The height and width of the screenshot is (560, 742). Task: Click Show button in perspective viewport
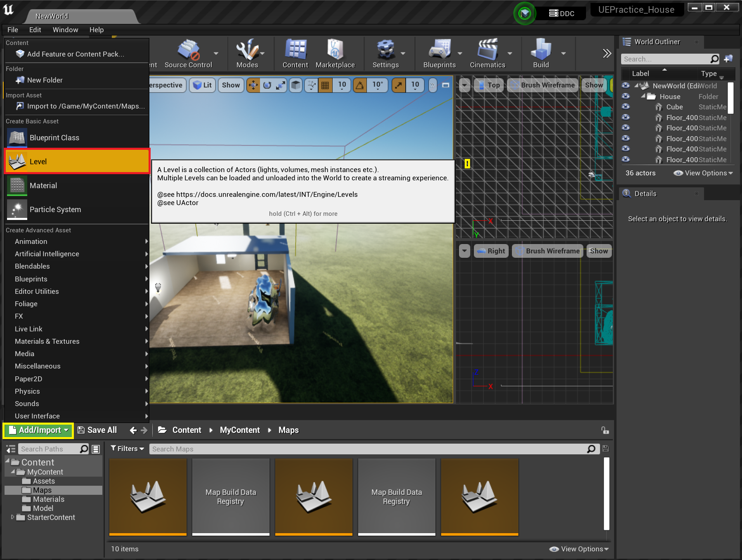point(231,85)
